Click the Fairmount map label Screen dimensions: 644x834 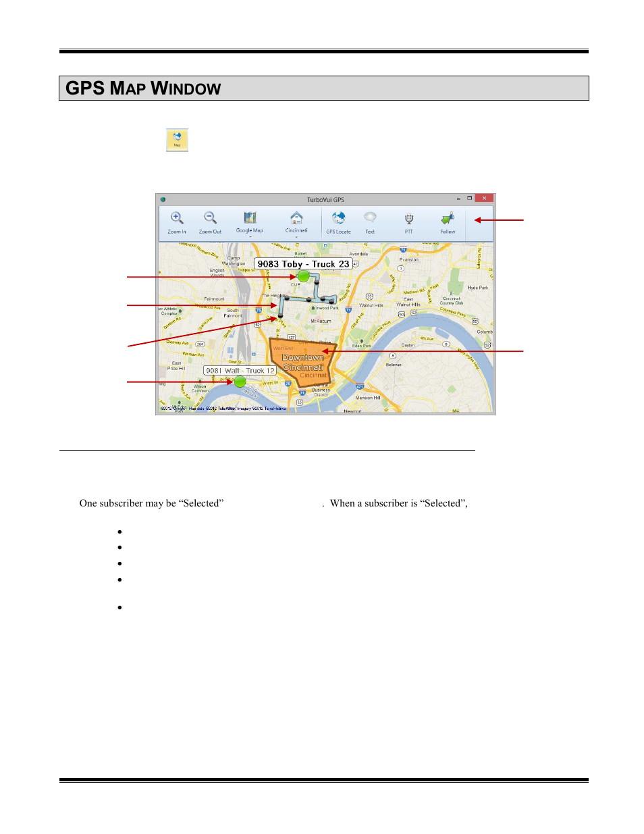[215, 298]
